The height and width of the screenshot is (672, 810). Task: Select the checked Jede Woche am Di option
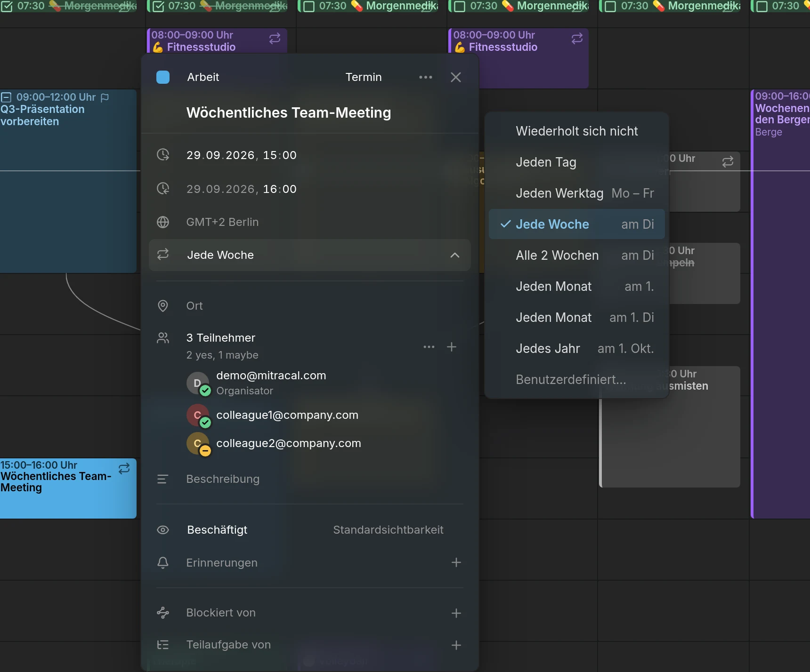coord(576,224)
